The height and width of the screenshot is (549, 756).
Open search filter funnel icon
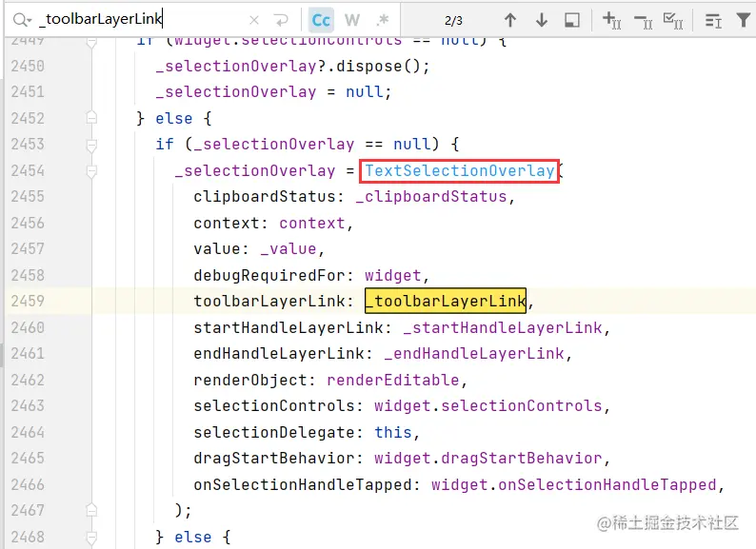(743, 20)
